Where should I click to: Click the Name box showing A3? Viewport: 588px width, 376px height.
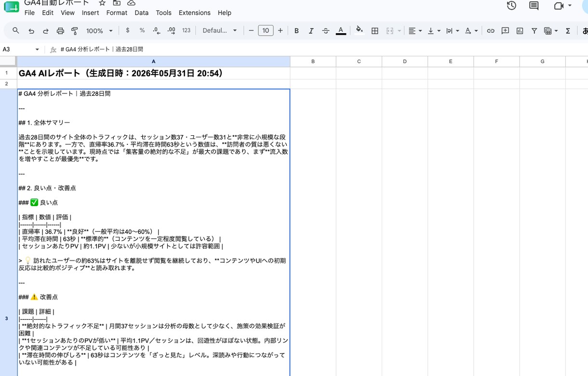click(x=17, y=49)
